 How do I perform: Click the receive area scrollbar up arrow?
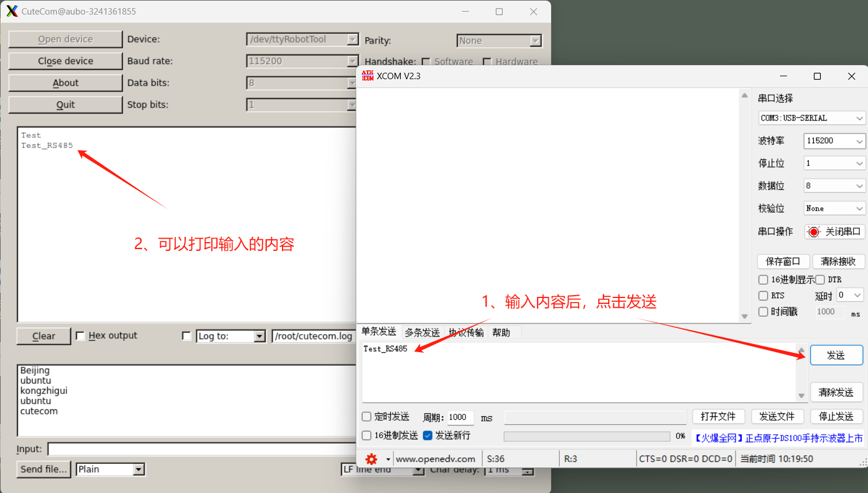point(744,95)
